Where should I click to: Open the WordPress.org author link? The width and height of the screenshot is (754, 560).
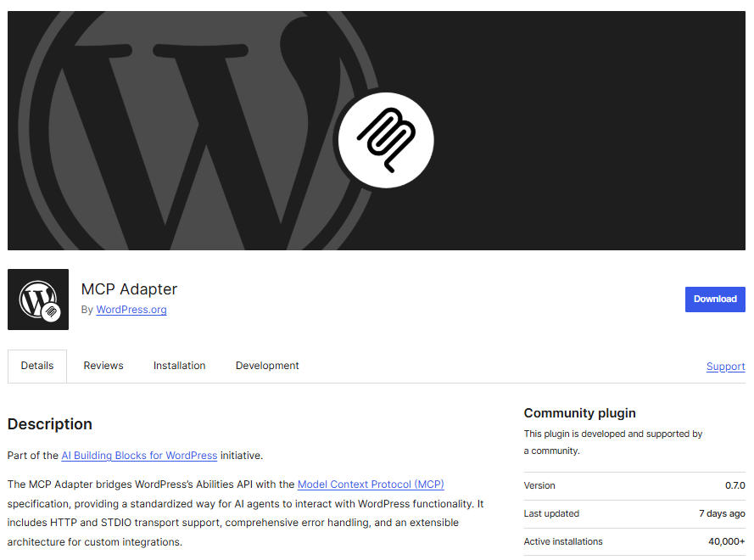(131, 310)
